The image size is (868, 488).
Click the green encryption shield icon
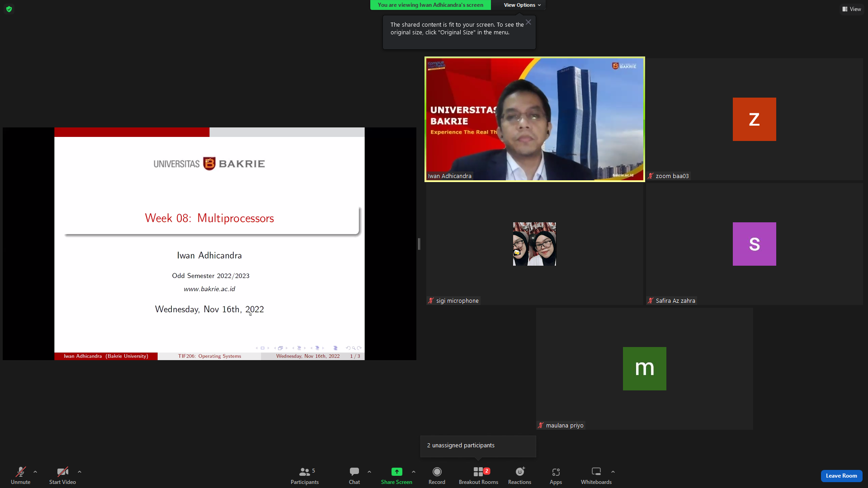click(9, 9)
